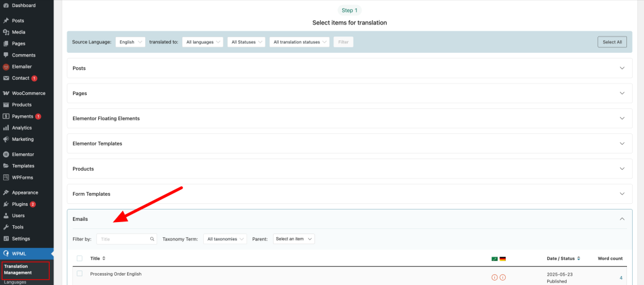Open the Parent Select an item dropdown
This screenshot has height=285, width=644.
(294, 239)
